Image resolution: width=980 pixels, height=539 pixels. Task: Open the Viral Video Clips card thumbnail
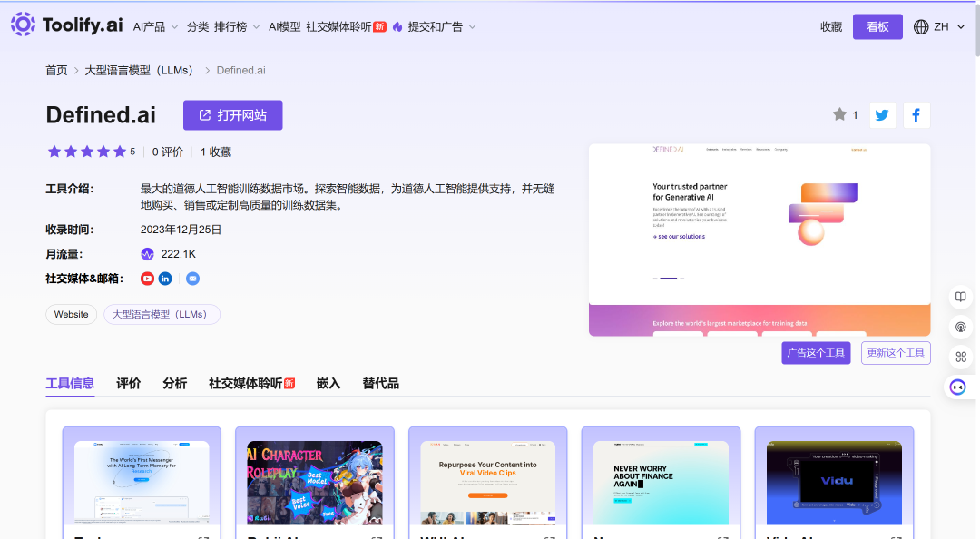[x=488, y=483]
